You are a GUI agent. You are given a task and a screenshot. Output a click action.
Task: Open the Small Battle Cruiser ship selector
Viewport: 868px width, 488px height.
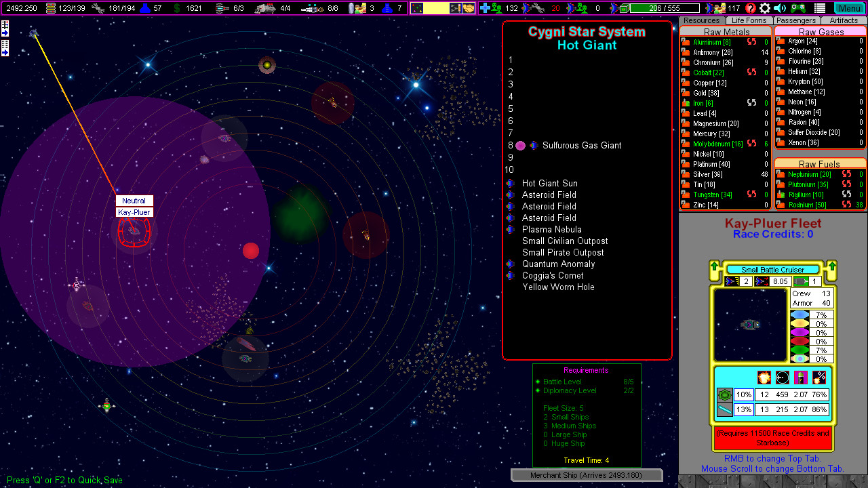(x=773, y=270)
